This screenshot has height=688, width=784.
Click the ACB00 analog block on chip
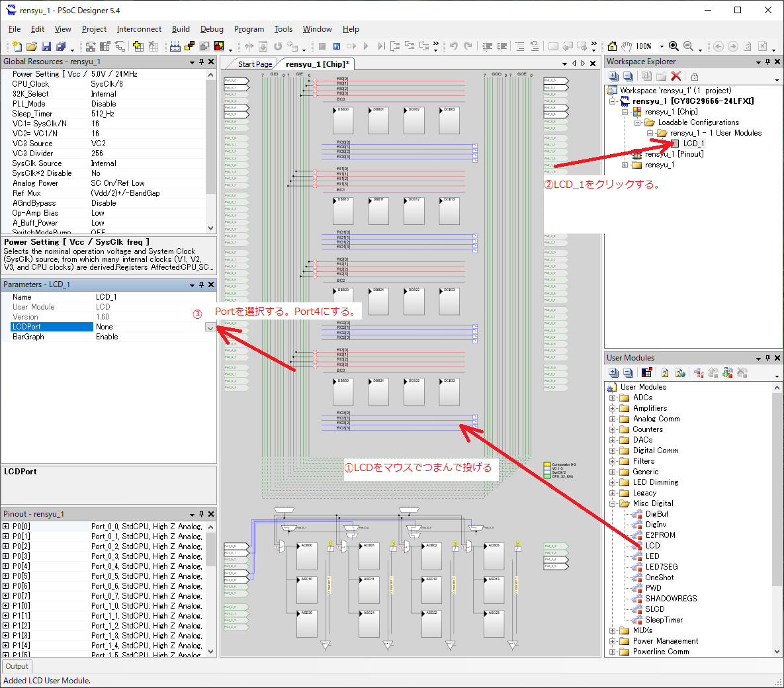tap(306, 556)
